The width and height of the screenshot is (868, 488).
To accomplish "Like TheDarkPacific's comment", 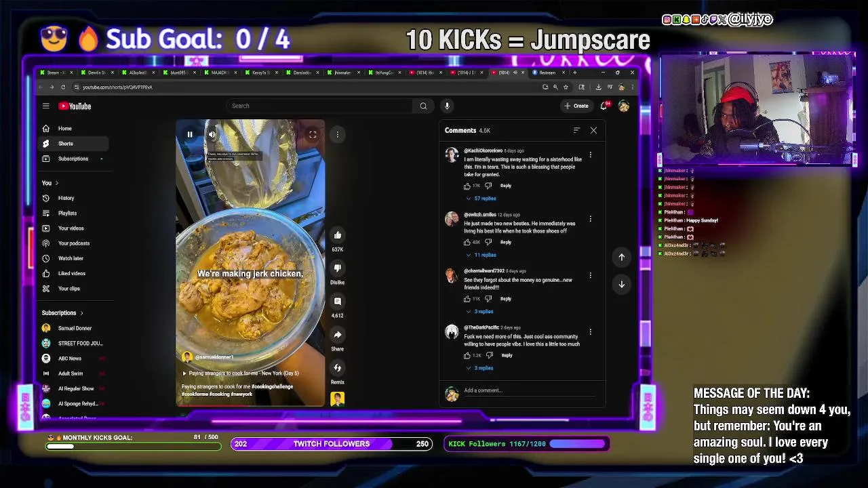I will click(467, 355).
